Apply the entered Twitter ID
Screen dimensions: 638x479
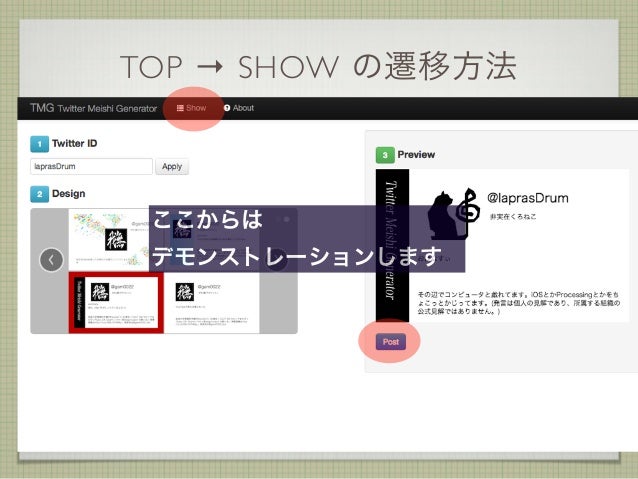pos(172,166)
